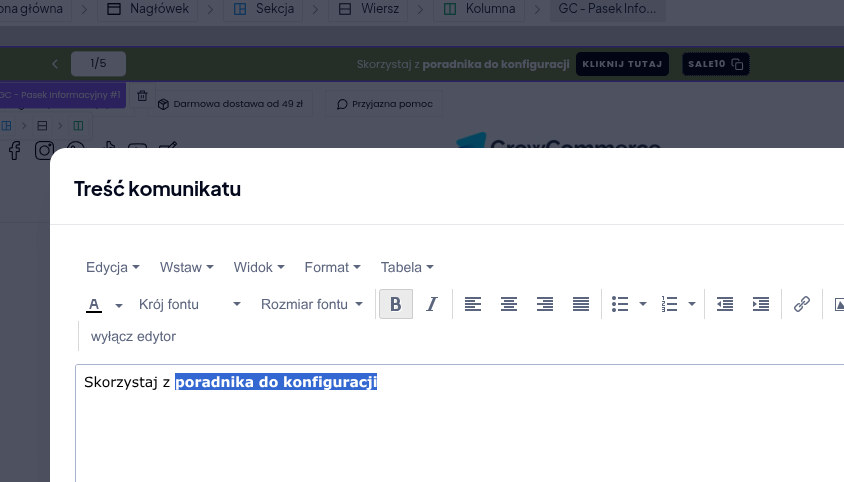Select the Kolumna breadcrumb

[479, 9]
